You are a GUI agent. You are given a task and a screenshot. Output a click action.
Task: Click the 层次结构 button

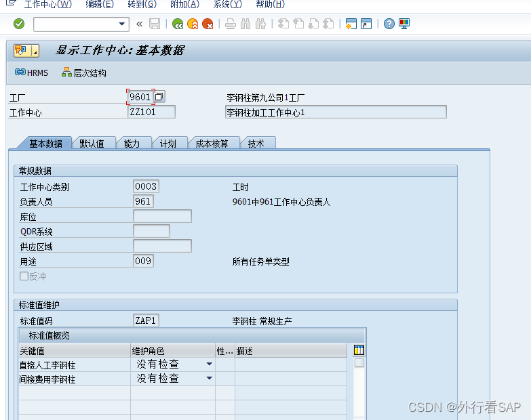click(x=84, y=72)
